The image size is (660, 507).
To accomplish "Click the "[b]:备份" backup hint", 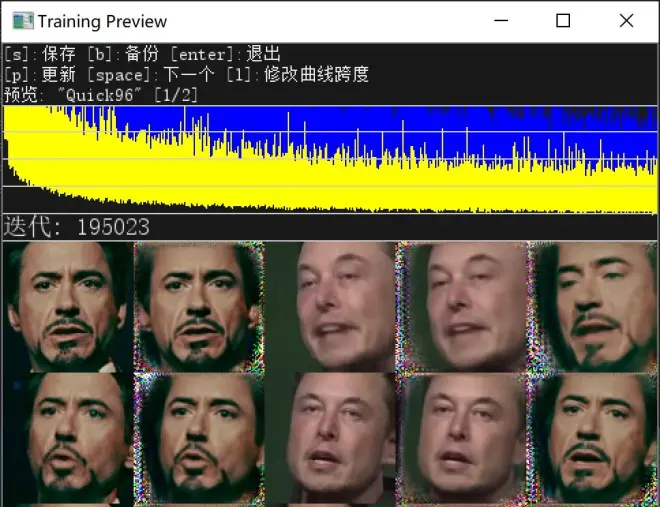I will point(123,54).
